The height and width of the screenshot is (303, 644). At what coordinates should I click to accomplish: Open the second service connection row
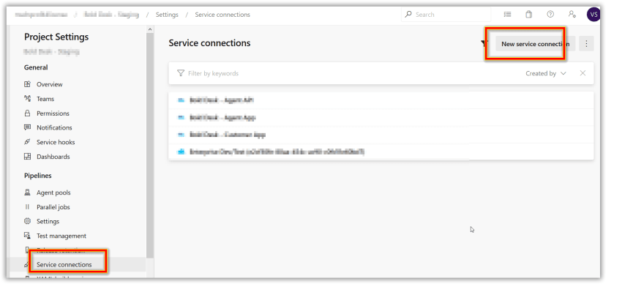pos(381,117)
